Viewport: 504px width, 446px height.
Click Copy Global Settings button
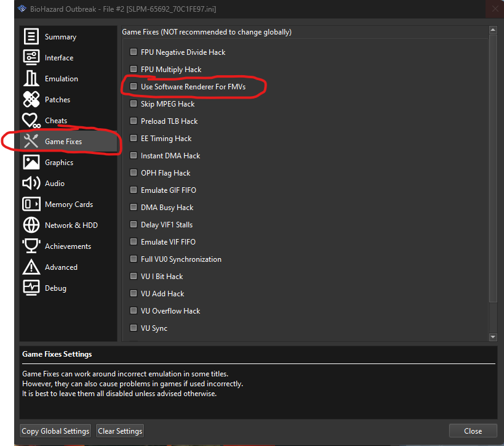55,431
